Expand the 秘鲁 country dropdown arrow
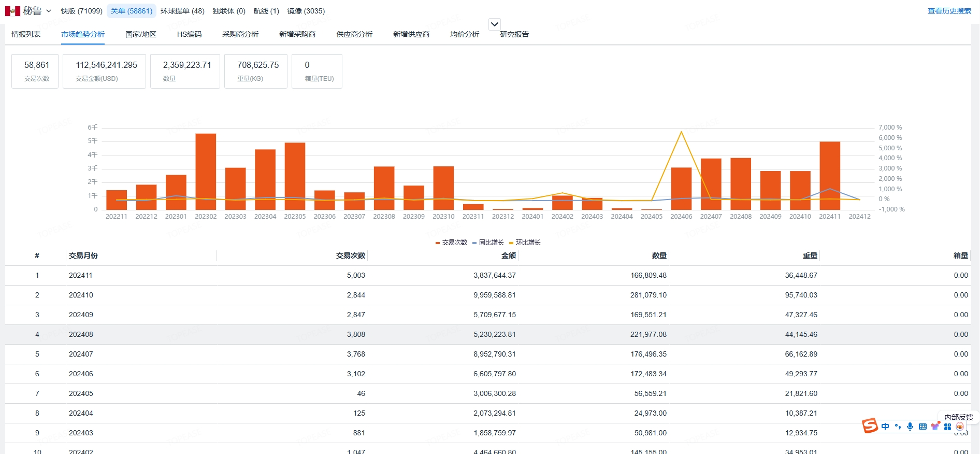Viewport: 980px width, 454px height. pos(49,11)
